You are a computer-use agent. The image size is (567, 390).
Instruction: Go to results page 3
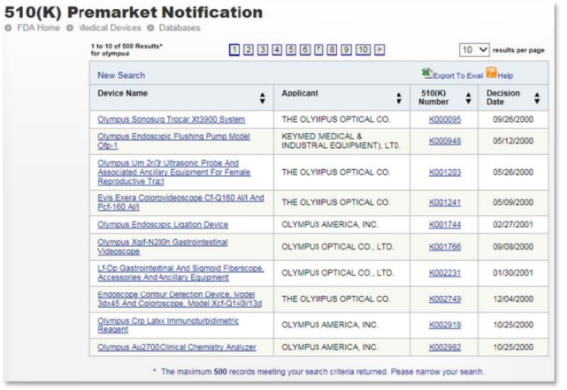click(263, 50)
